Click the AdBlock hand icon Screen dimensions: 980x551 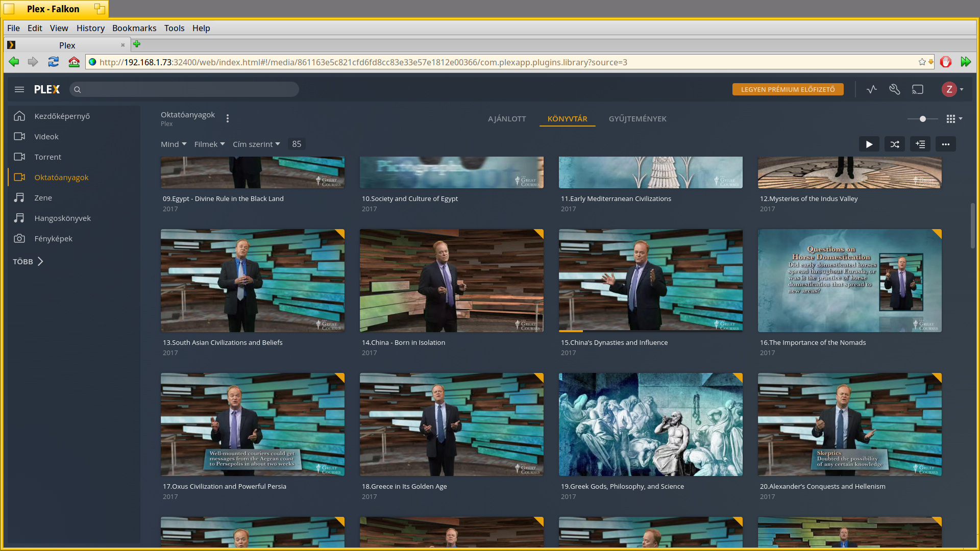(x=946, y=62)
